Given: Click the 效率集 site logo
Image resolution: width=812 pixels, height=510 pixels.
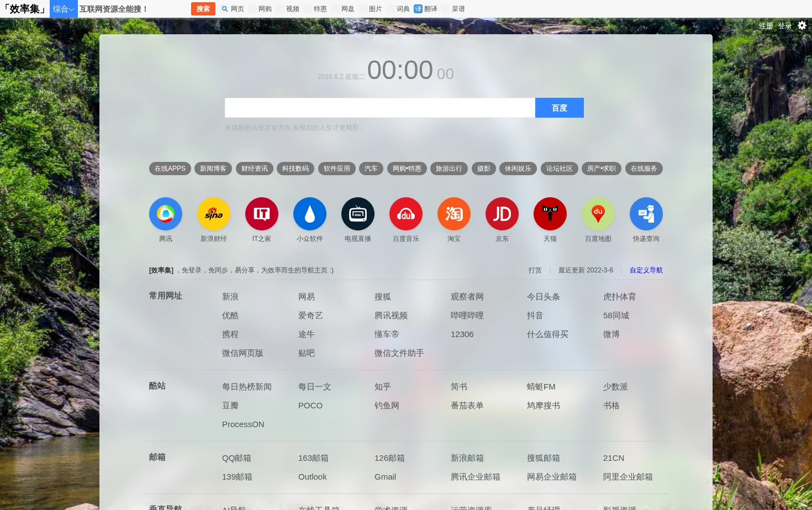Looking at the screenshot, I should click(x=24, y=9).
